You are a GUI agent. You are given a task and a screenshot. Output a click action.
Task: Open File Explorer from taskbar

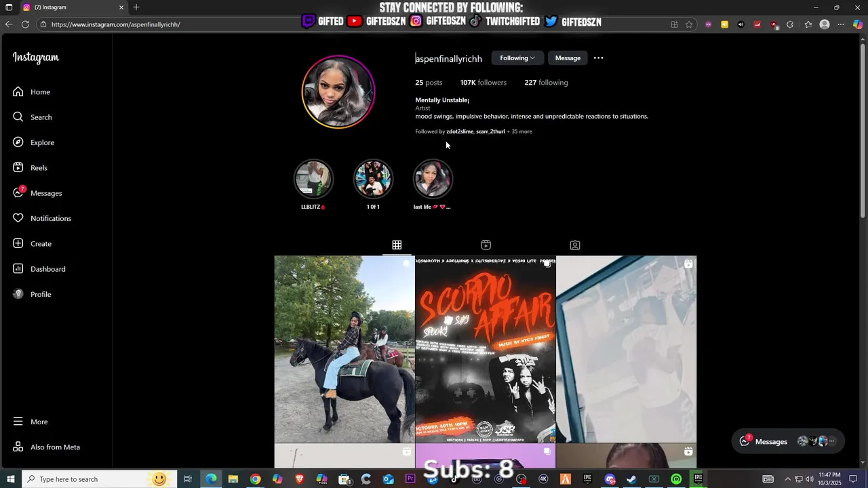(x=233, y=479)
